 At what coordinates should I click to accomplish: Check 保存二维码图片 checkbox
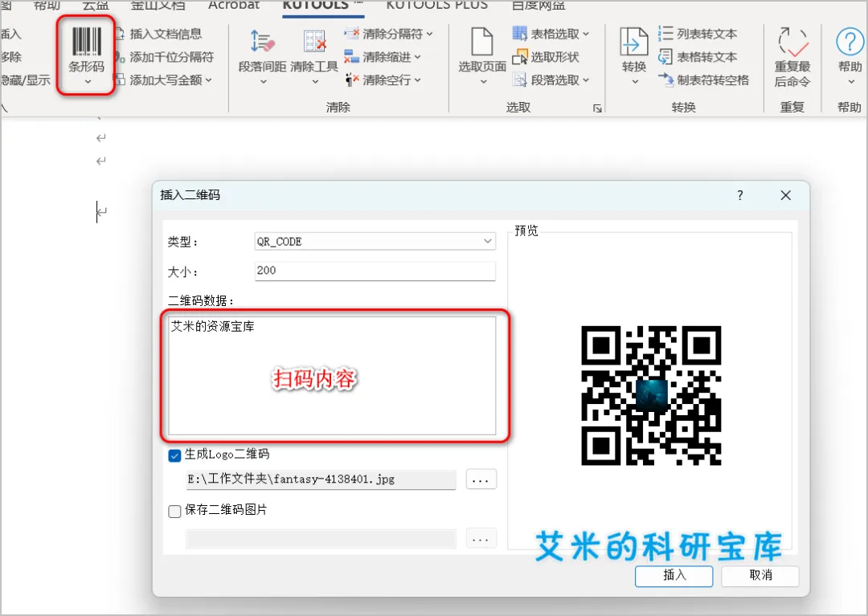175,511
